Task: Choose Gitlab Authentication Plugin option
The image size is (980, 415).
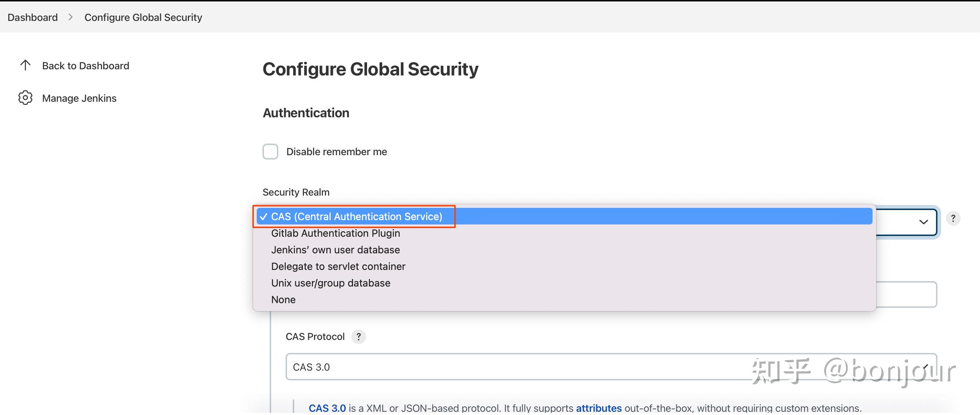Action: pyautogui.click(x=335, y=233)
